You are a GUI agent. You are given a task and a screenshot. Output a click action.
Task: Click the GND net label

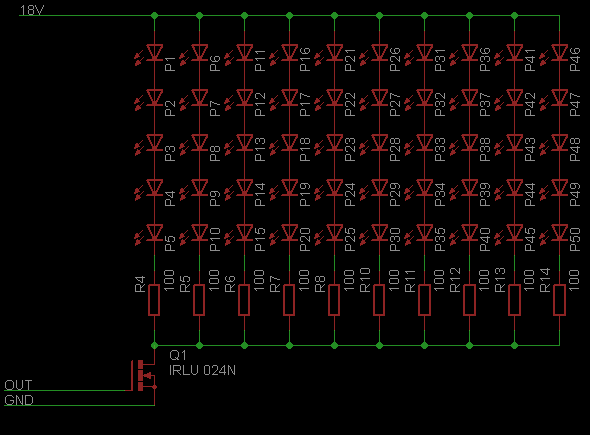pyautogui.click(x=19, y=400)
